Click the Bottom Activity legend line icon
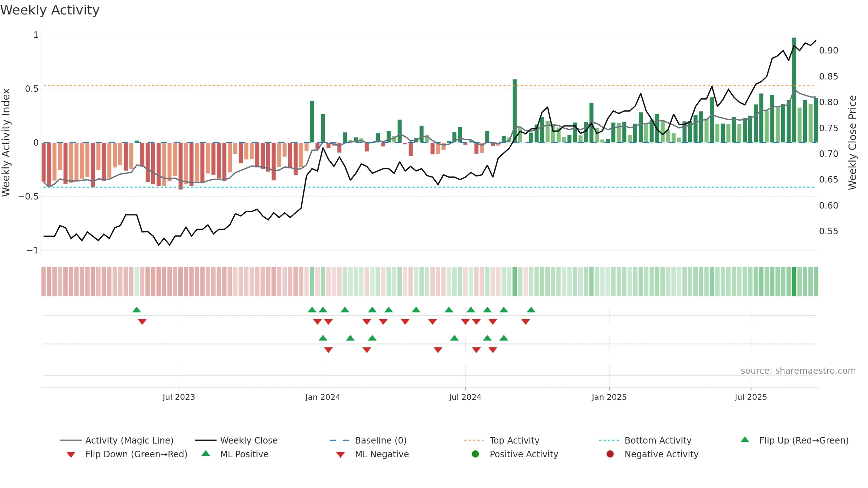868x488 pixels. (609, 440)
